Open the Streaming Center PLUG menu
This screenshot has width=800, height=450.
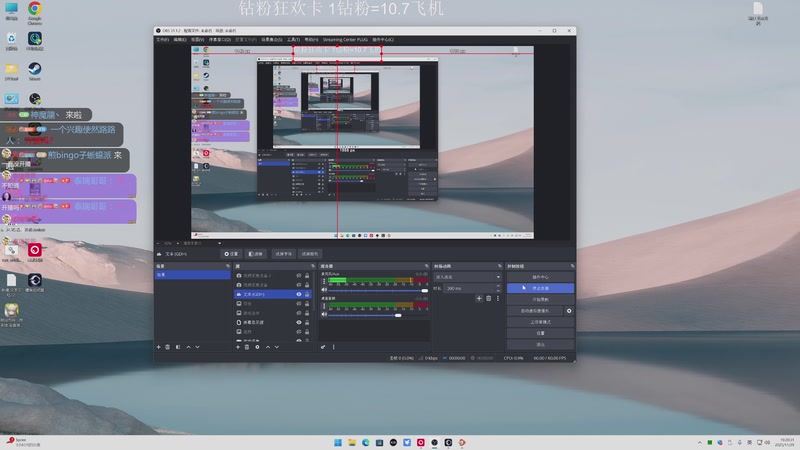coord(345,40)
